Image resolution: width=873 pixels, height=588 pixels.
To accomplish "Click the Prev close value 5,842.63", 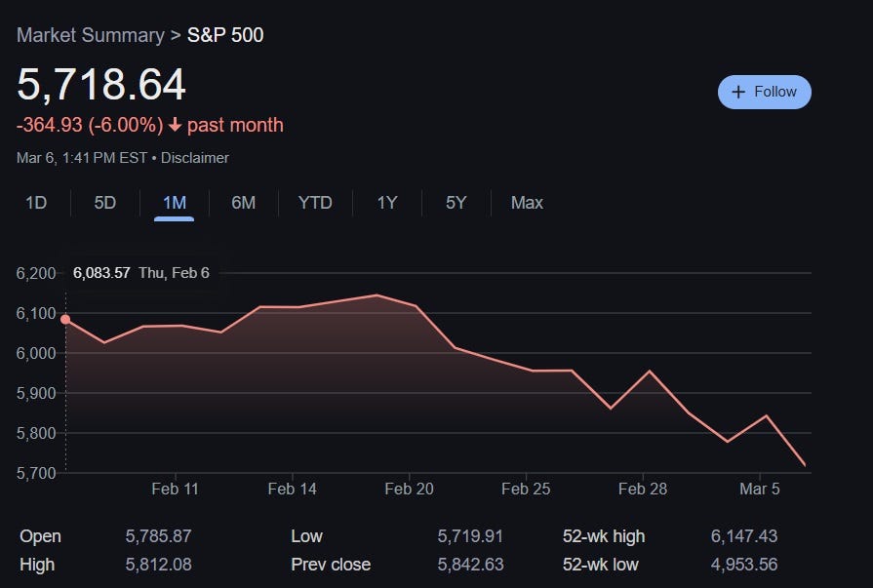I will coord(470,565).
